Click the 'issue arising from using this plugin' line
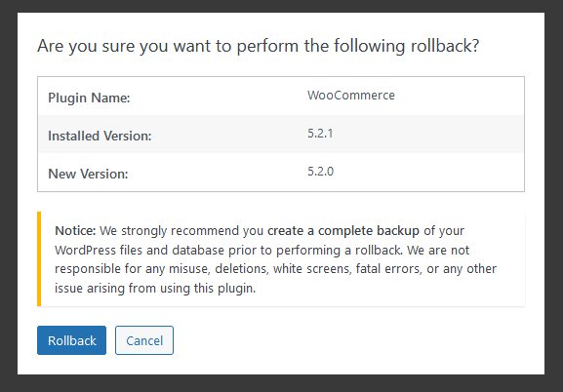563x392 pixels. (x=155, y=289)
